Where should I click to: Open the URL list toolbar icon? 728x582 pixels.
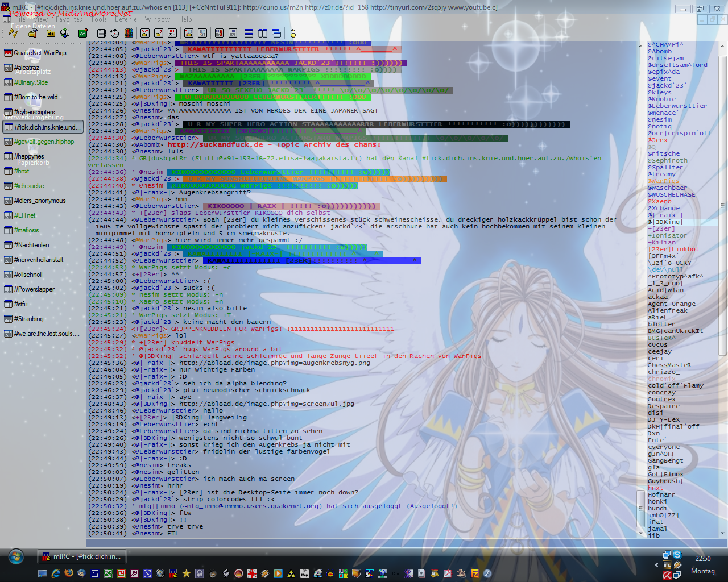[x=233, y=34]
